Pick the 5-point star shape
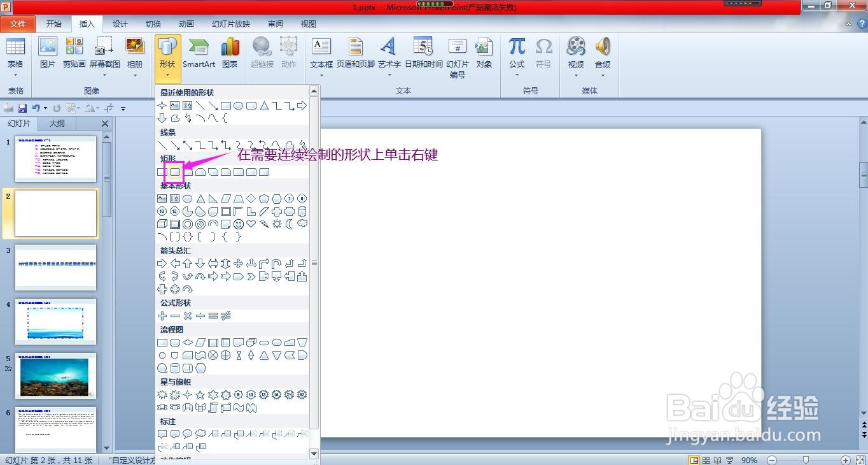The width and height of the screenshot is (868, 465). (200, 395)
